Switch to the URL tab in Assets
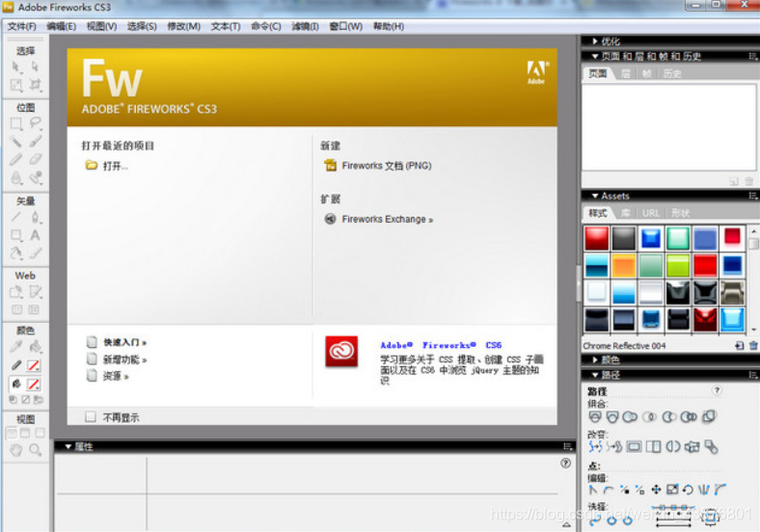This screenshot has width=760, height=532. point(650,213)
